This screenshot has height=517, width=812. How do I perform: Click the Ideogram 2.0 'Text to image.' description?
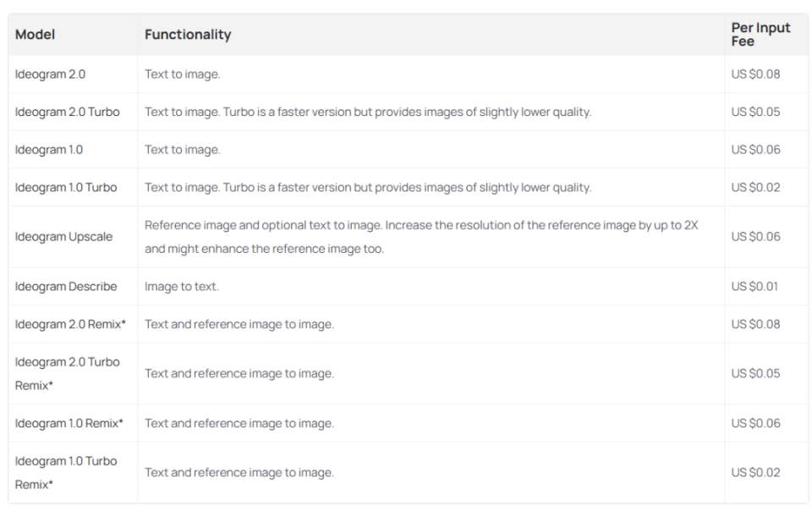[183, 74]
